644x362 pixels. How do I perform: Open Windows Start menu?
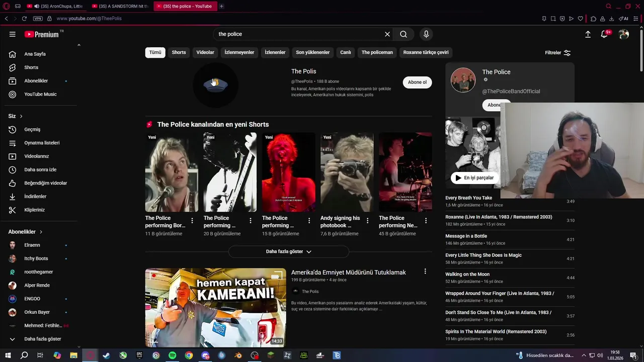(8, 355)
